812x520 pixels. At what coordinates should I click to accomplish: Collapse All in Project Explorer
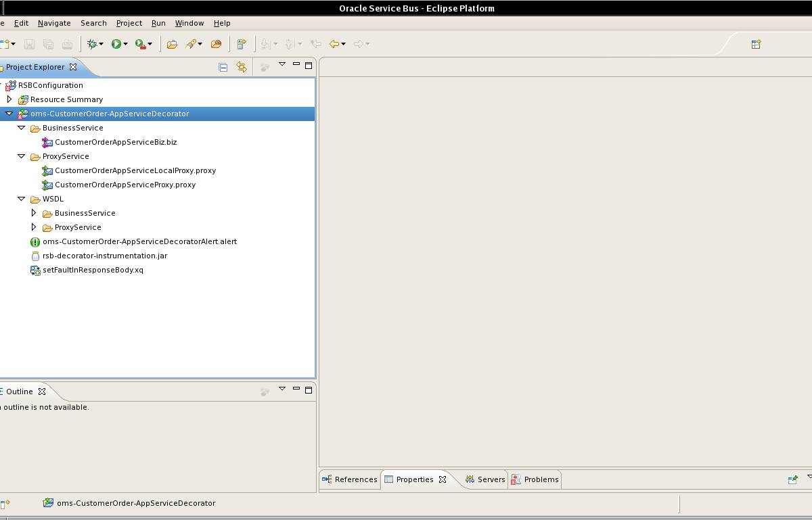pos(223,67)
